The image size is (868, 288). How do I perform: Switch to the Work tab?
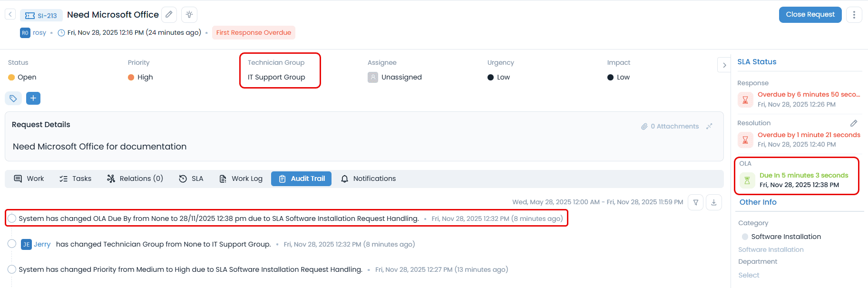29,179
